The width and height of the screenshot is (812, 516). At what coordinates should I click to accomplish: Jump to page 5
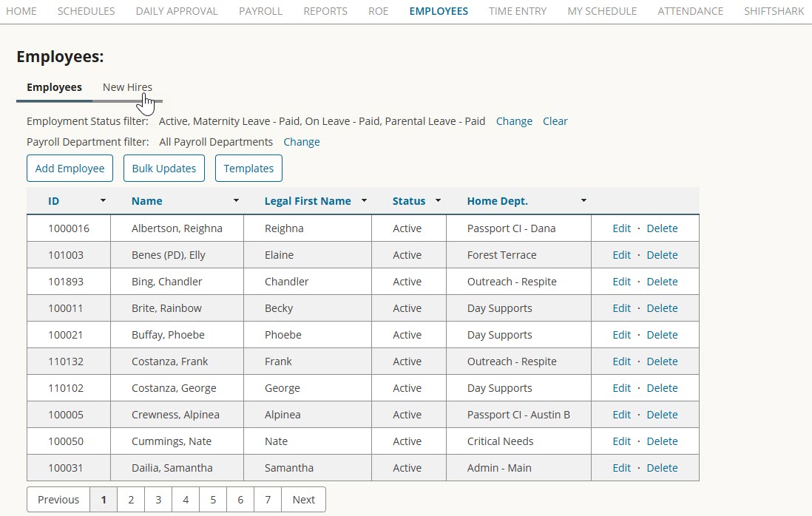point(213,500)
